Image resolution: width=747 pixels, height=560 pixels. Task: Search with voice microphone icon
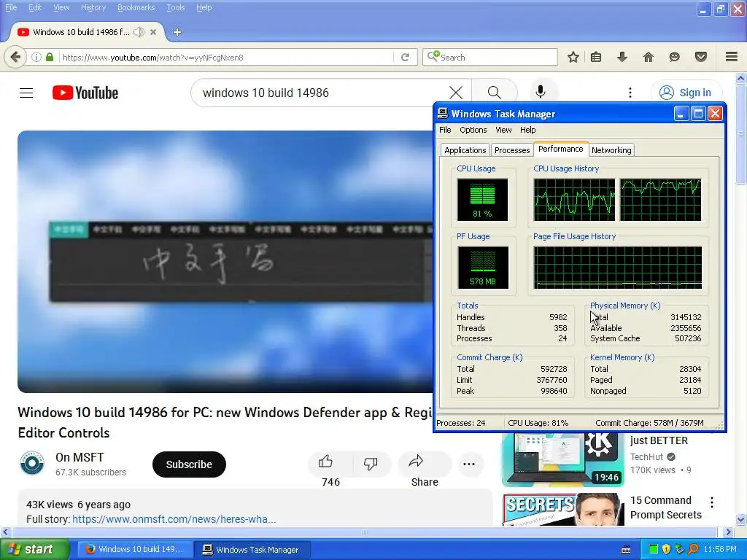[x=541, y=92]
